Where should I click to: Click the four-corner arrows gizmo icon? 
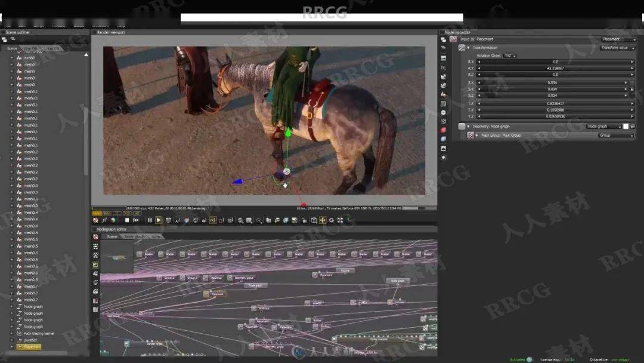coord(340,220)
